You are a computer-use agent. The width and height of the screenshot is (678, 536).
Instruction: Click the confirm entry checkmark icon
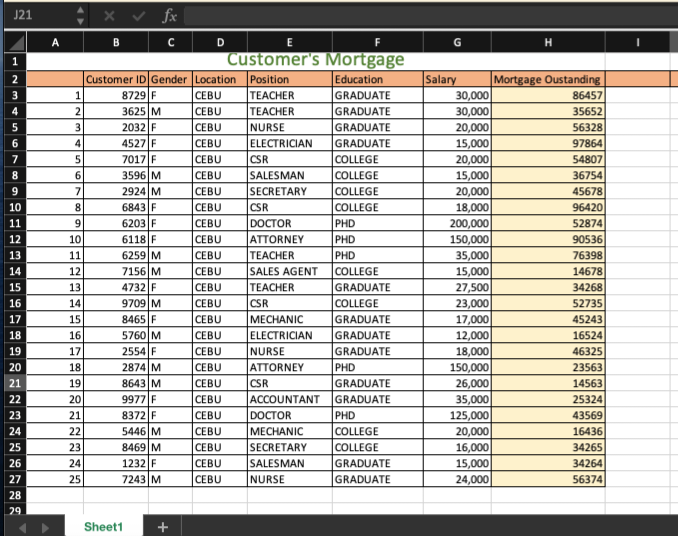pyautogui.click(x=139, y=16)
